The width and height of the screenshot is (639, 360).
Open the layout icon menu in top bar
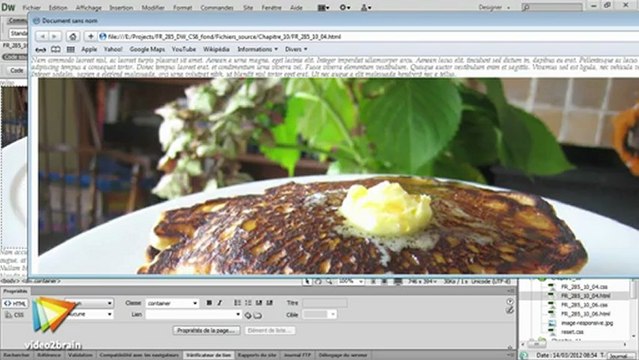[x=324, y=7]
